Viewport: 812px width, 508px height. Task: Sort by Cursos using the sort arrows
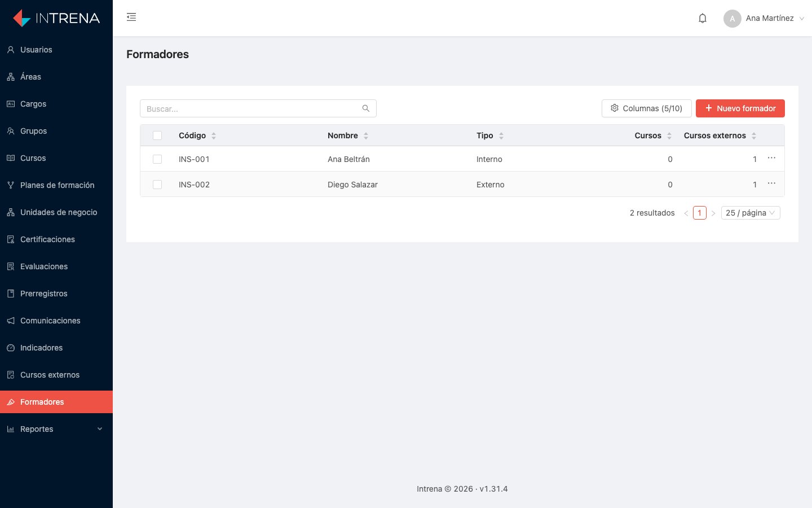tap(669, 135)
